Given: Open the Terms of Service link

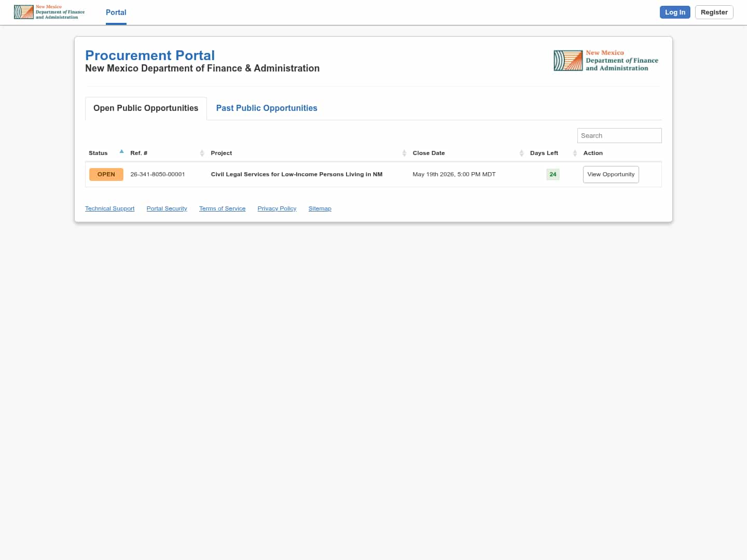Looking at the screenshot, I should (x=222, y=208).
